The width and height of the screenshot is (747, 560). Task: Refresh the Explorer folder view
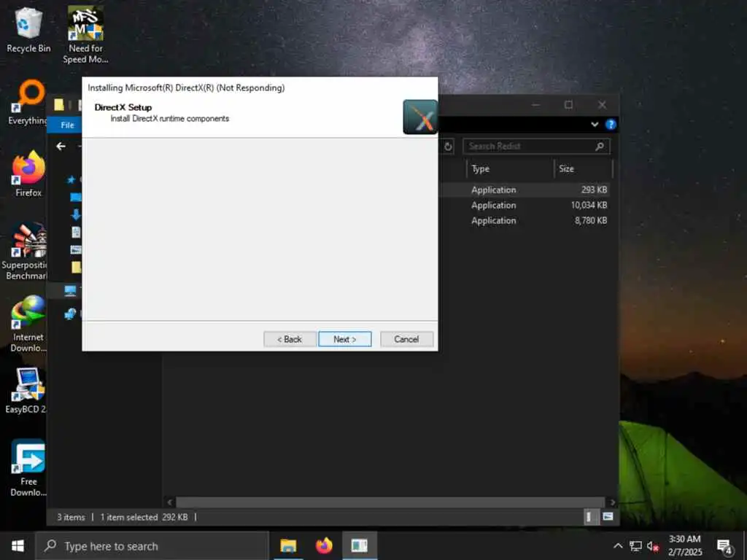(448, 146)
